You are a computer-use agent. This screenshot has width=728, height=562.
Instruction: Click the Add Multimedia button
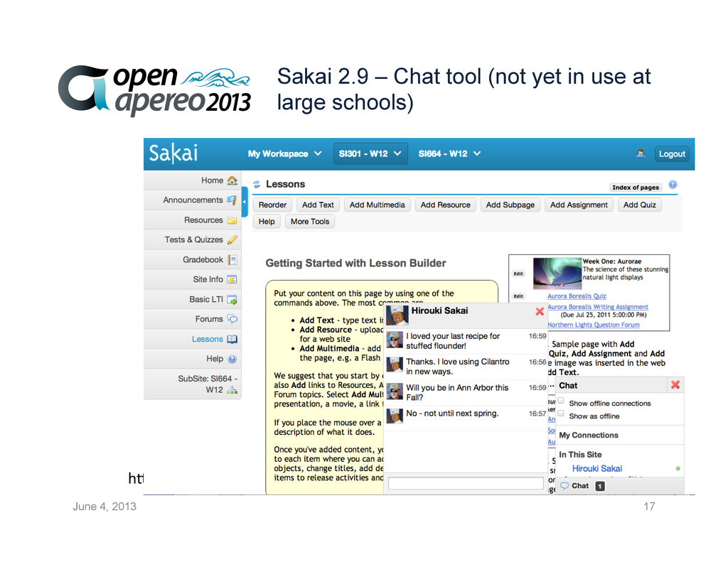point(377,205)
